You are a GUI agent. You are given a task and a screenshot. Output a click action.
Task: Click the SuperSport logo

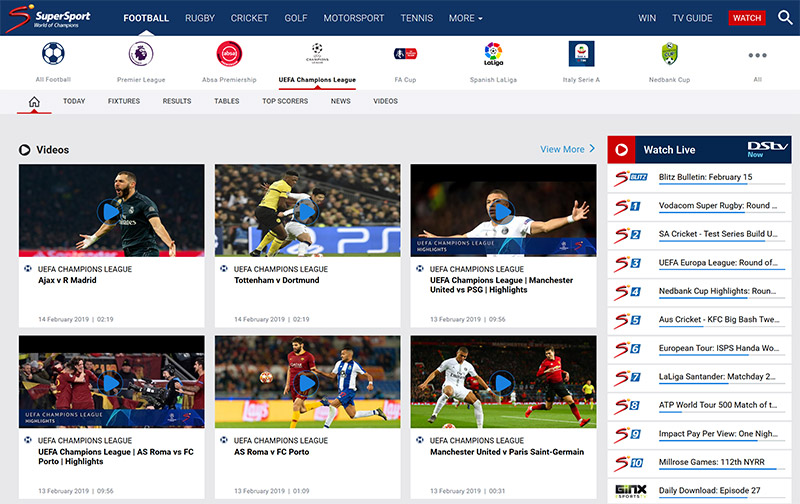pyautogui.click(x=48, y=18)
